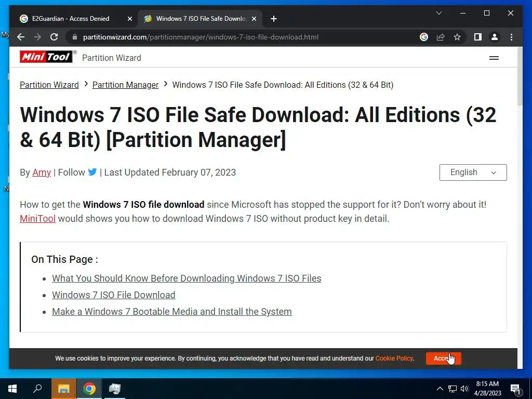Maximize the Chrome window
The height and width of the screenshot is (399, 532).
[x=486, y=13]
